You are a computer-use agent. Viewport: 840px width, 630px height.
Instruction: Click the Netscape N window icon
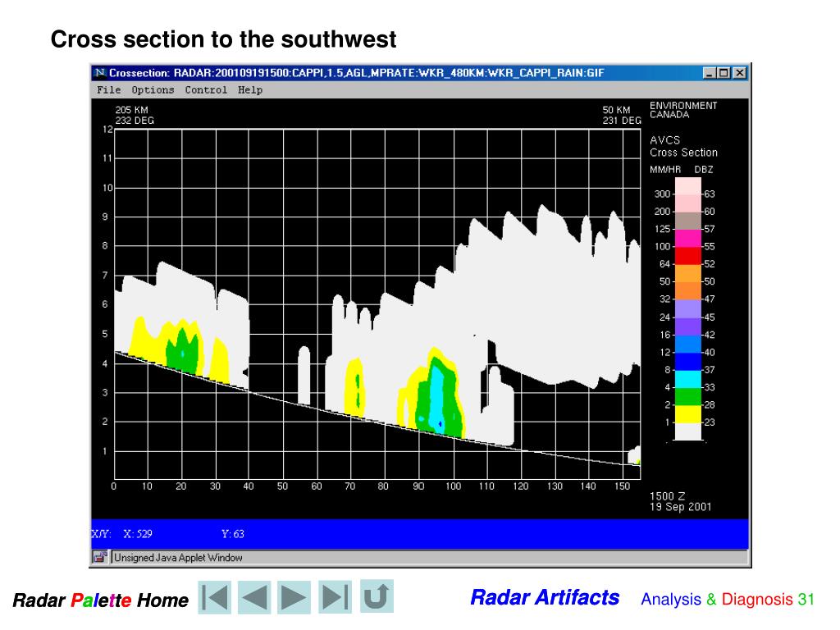tap(99, 73)
